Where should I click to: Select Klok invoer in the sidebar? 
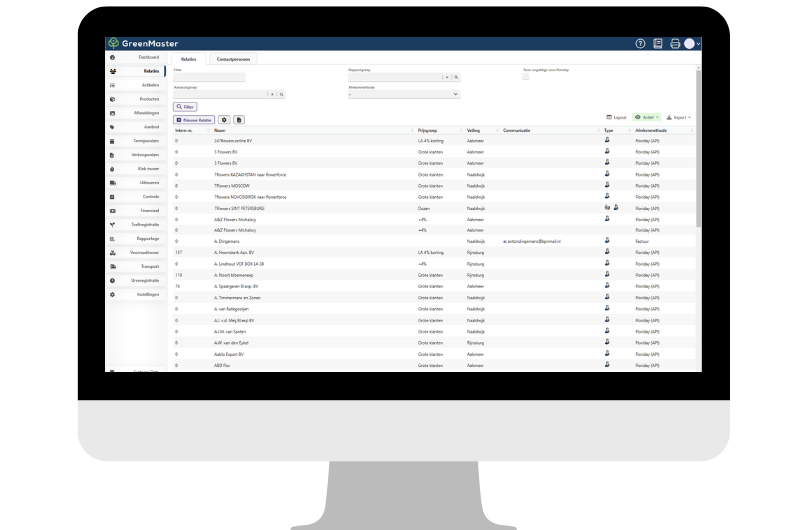136,169
